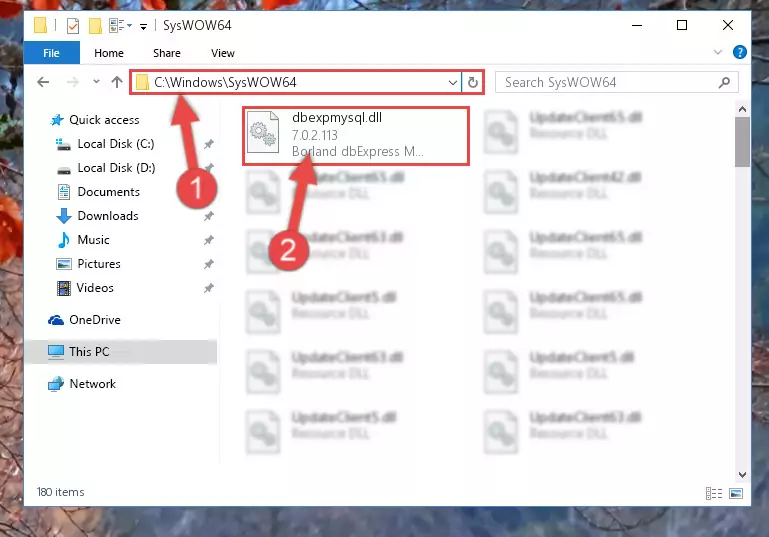This screenshot has height=537, width=769.
Task: Minimize the SysWOW64 window
Action: click(x=637, y=26)
